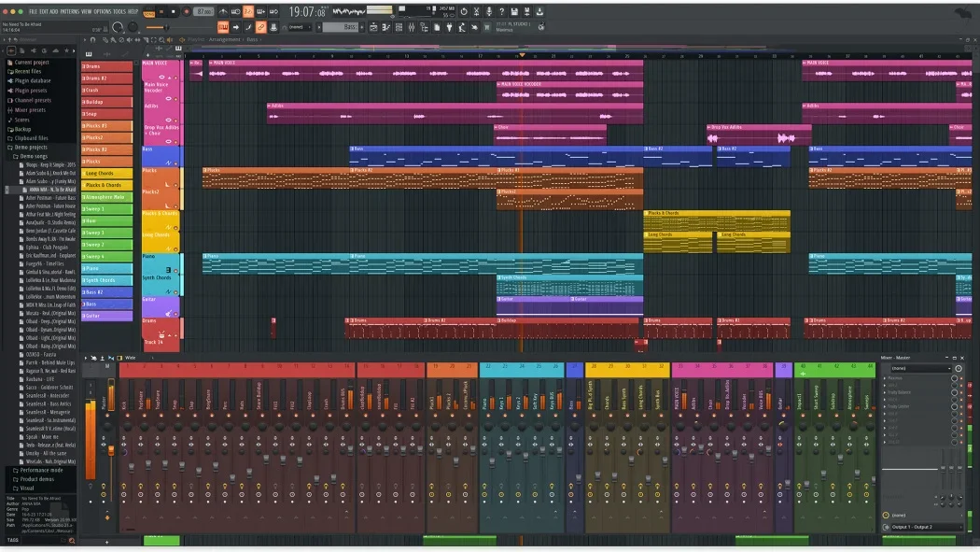Open the Mixer from the toolbar
This screenshot has width=980, height=552.
[412, 27]
